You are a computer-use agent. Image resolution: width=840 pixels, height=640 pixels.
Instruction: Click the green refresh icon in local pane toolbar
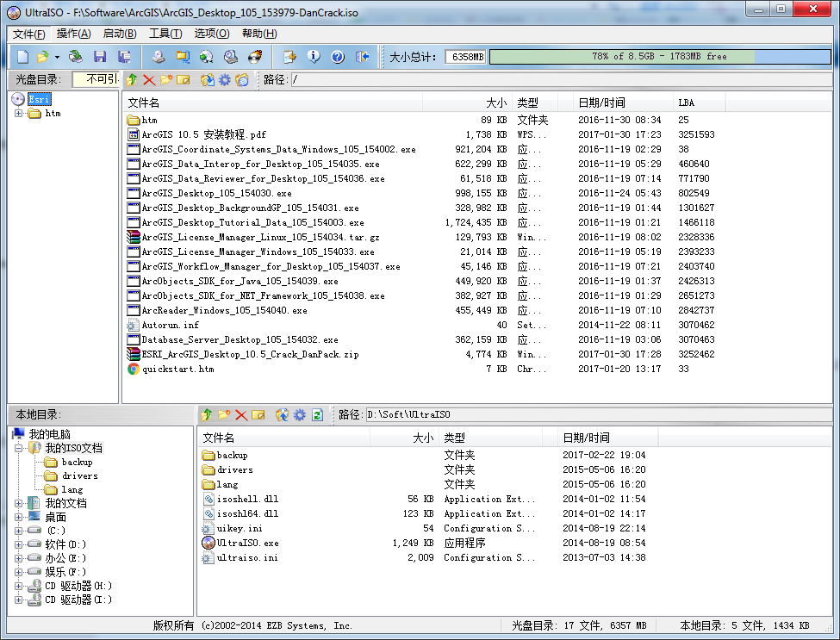pos(317,415)
